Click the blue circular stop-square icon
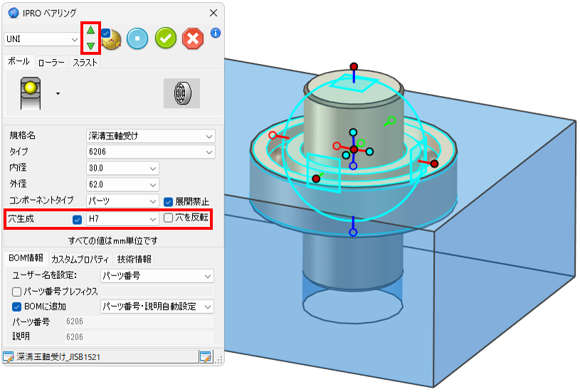580x392 pixels. click(137, 38)
